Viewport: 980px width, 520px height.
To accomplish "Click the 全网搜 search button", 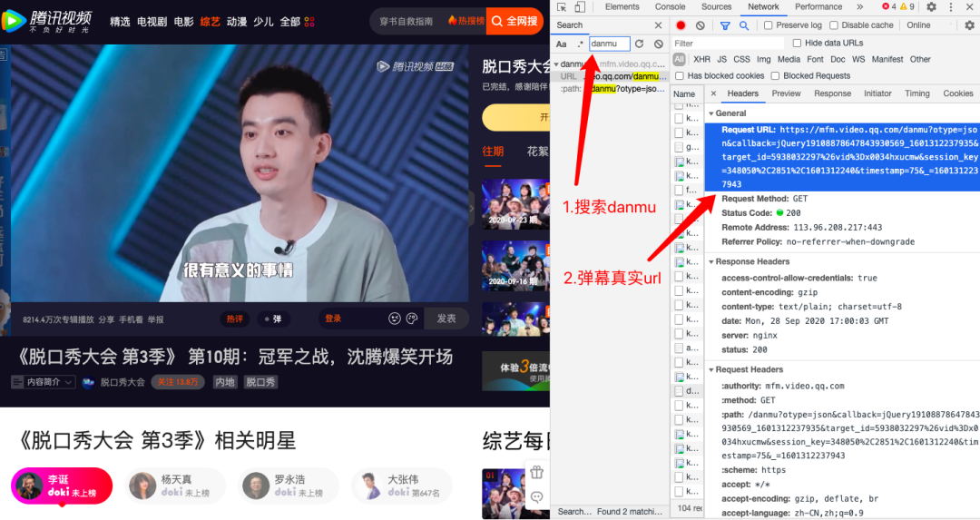I will [515, 21].
